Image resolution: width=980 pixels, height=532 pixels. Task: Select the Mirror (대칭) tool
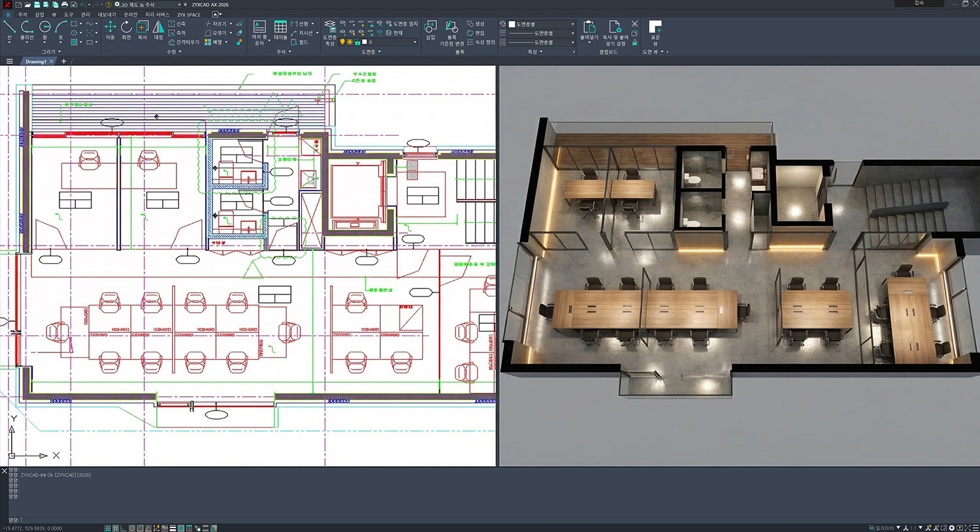coord(158,27)
